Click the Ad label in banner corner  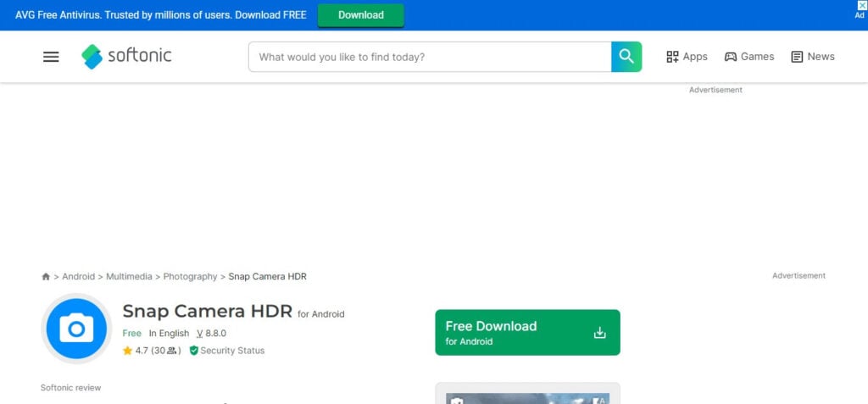(860, 15)
